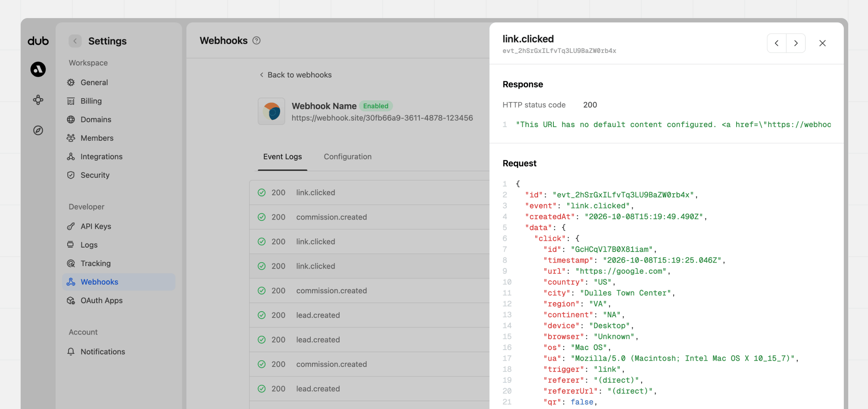Select the first link.clicked event log row
Image resolution: width=868 pixels, height=409 pixels.
[x=369, y=192]
